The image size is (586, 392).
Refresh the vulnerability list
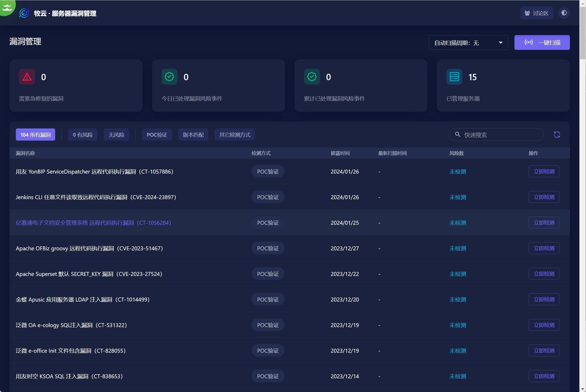557,135
